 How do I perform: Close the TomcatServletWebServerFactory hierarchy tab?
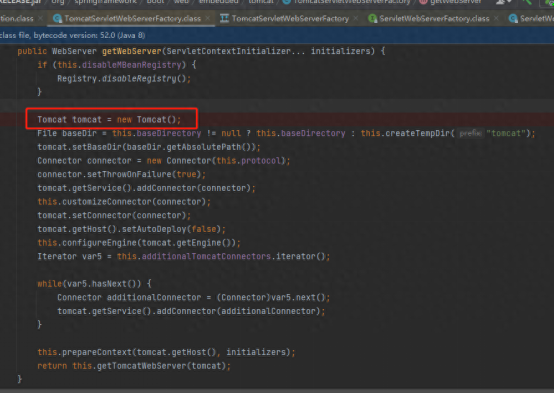355,18
